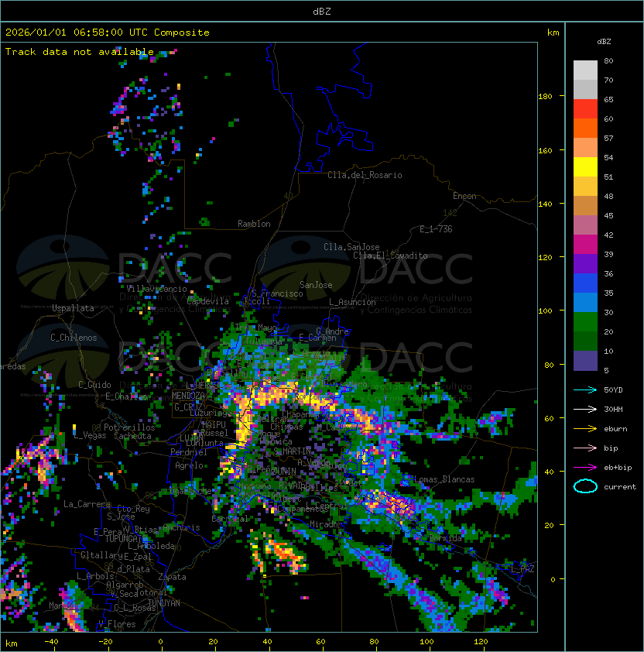
Task: Click the 'MENDOZA' city label on map
Action: tap(188, 396)
